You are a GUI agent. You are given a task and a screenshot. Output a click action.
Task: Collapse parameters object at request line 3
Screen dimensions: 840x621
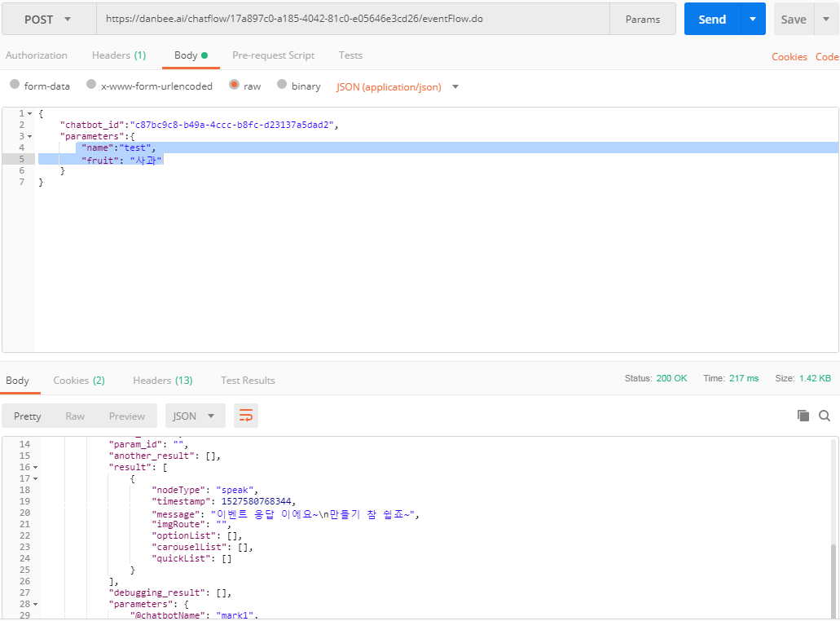[x=30, y=137]
